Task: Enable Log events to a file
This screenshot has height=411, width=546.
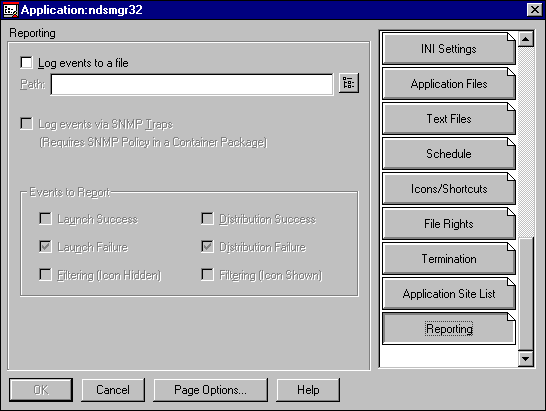Action: pos(26,63)
